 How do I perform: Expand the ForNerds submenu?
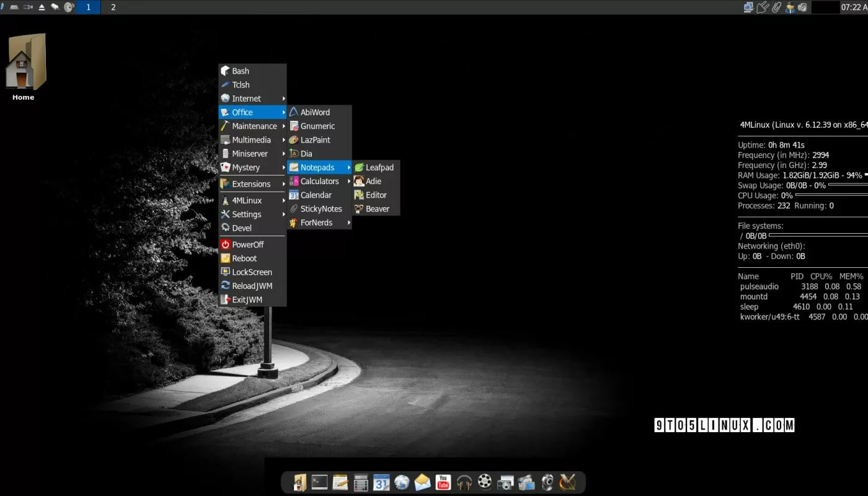319,223
